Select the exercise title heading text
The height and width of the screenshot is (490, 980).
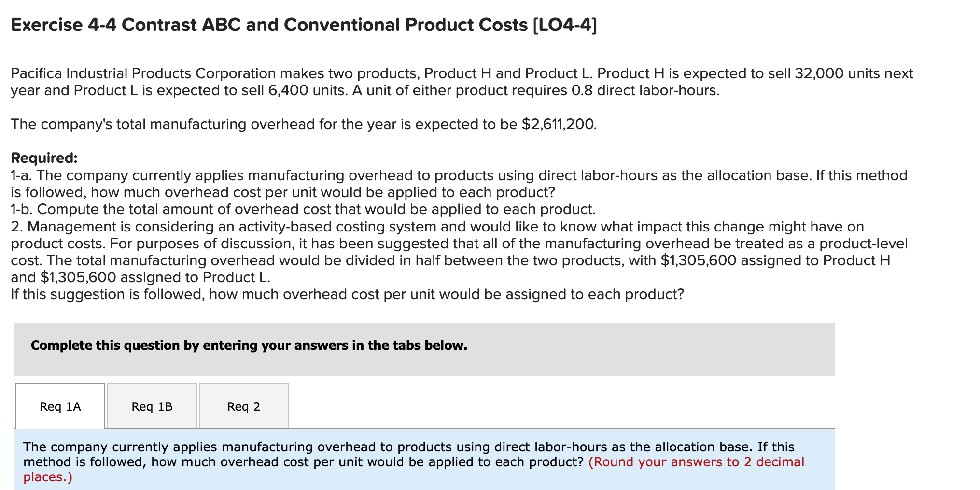click(303, 25)
